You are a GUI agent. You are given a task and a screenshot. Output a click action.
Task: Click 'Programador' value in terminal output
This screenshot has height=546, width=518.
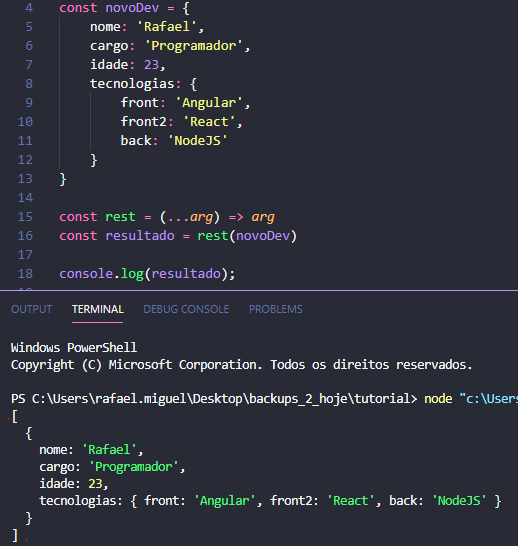coord(134,467)
